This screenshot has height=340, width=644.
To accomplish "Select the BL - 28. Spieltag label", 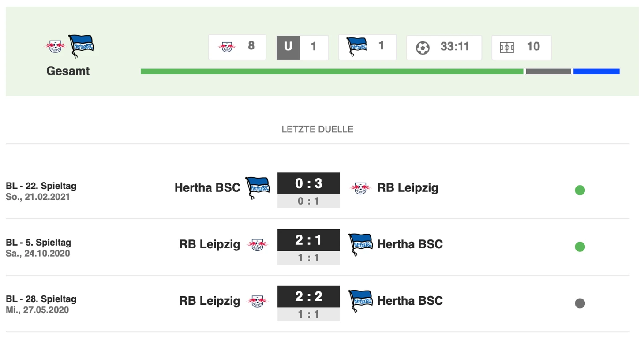I will pyautogui.click(x=41, y=299).
